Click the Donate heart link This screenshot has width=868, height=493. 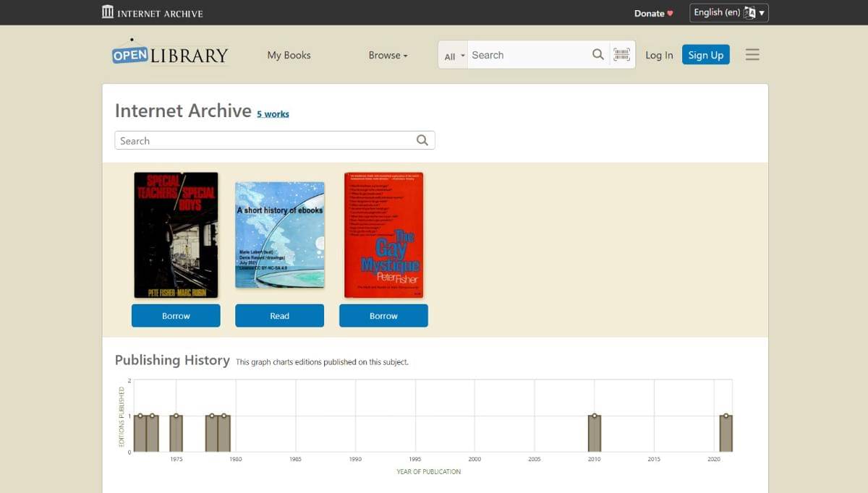[x=653, y=13]
